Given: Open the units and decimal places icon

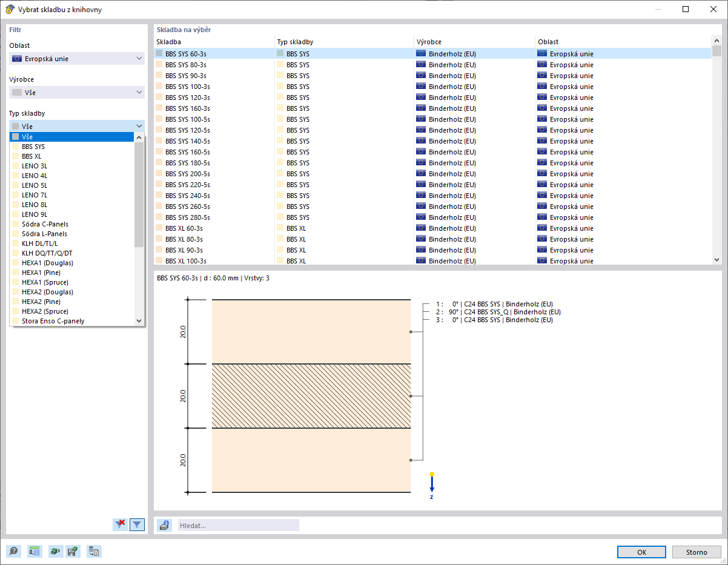Looking at the screenshot, I should [x=35, y=552].
